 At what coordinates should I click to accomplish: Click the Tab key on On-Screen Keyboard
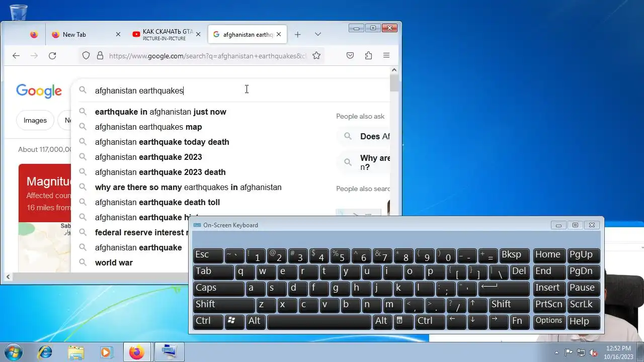tap(213, 271)
